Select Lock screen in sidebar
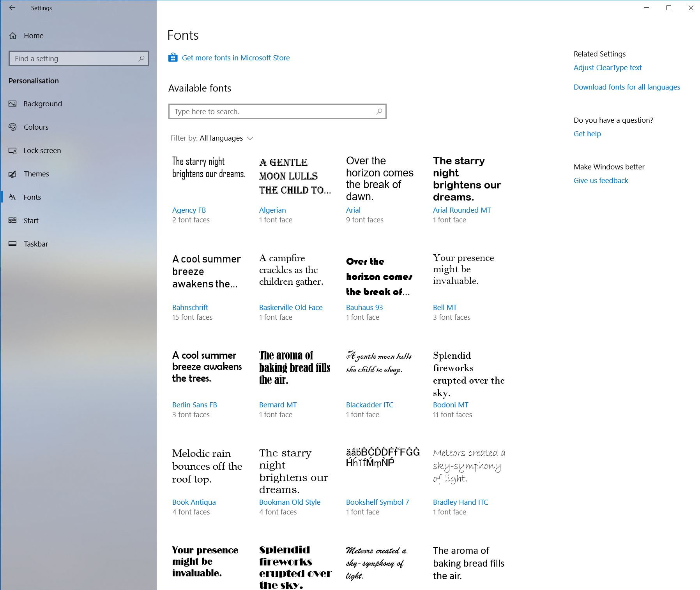This screenshot has width=700, height=590. 42,150
